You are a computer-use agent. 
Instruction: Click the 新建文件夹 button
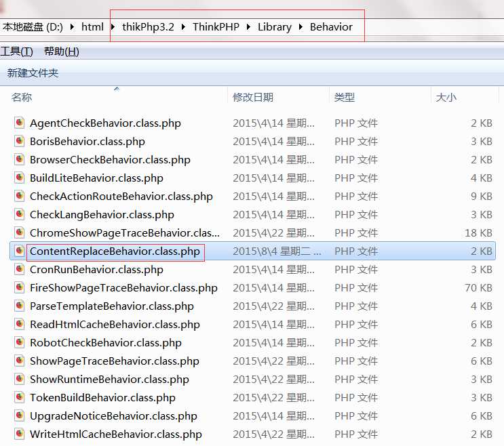tap(33, 73)
